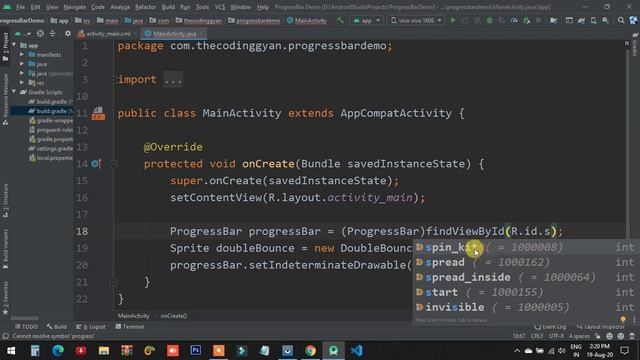Open the VCS menu
The image size is (640, 360).
[220, 7]
